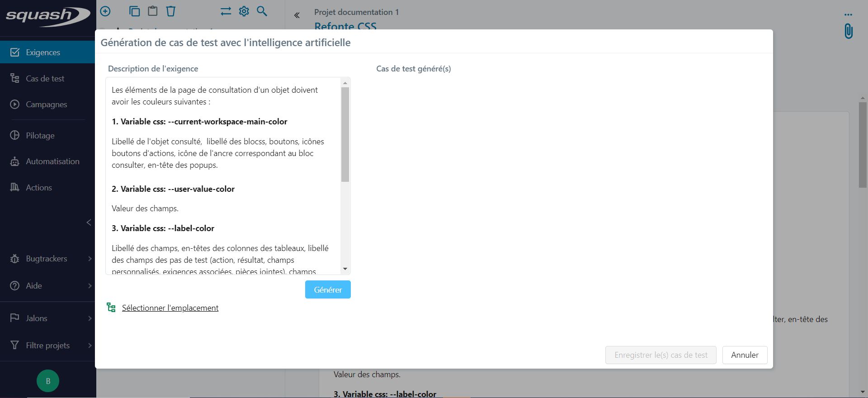This screenshot has width=868, height=398.
Task: Go to the Campagnes workspace
Action: 46,104
